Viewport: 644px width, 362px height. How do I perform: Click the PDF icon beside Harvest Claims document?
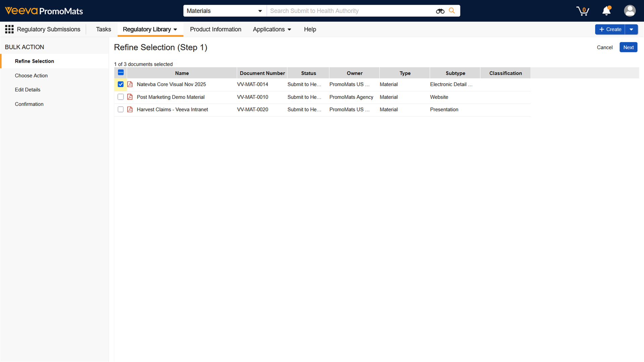click(x=130, y=109)
